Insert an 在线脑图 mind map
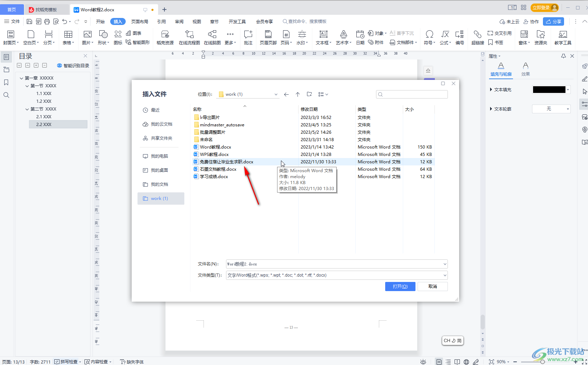 212,37
